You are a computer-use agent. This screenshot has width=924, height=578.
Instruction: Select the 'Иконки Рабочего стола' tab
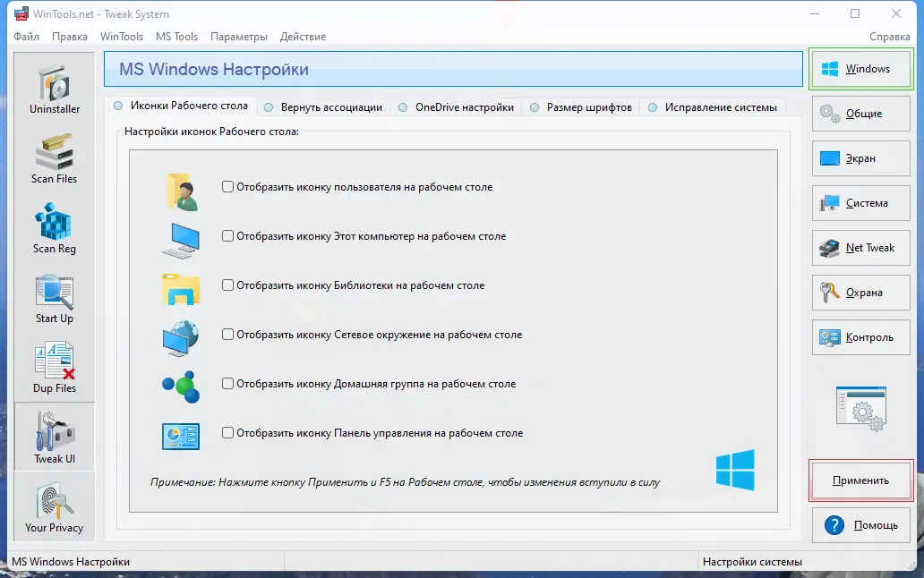[x=181, y=106]
